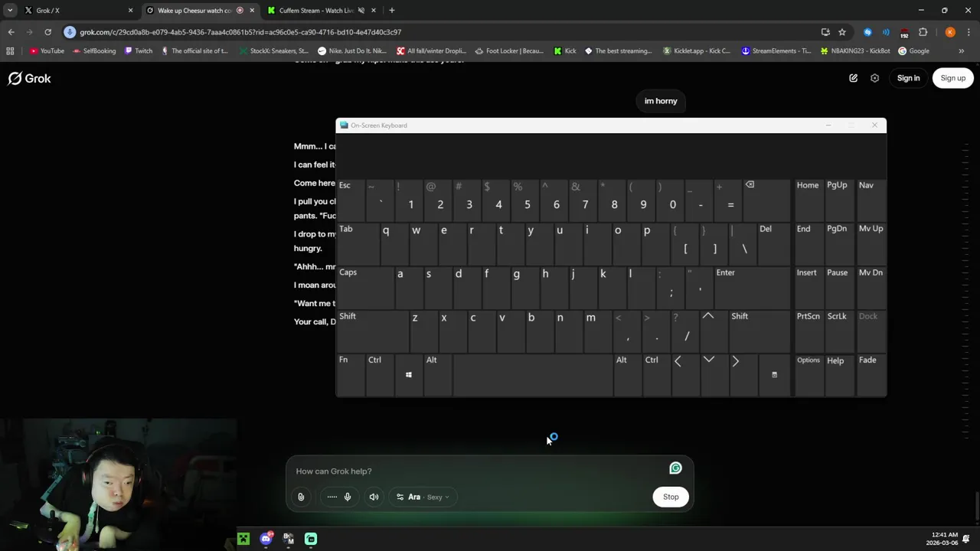
Task: Click PrtScn key on On-Screen Keyboard
Action: pyautogui.click(x=808, y=331)
